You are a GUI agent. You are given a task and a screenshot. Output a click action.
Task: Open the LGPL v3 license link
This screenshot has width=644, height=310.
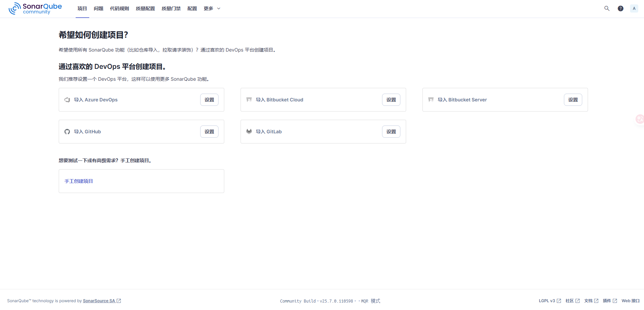pos(547,301)
